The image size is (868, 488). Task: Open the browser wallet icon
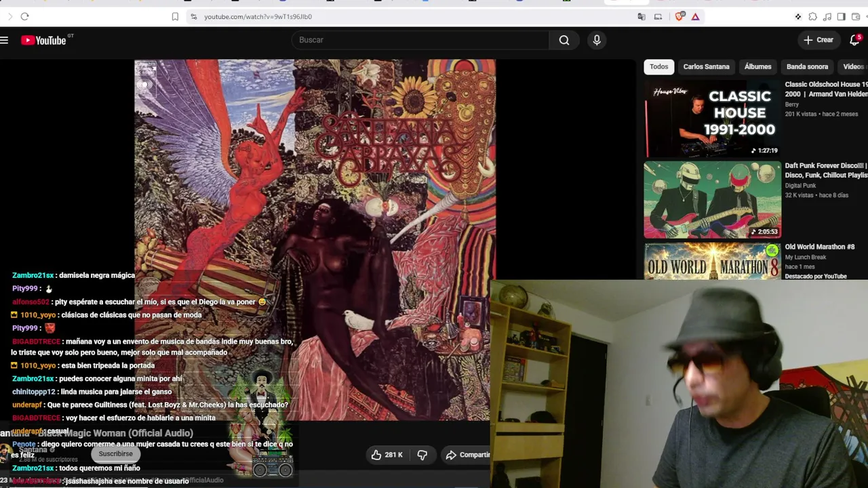point(856,16)
